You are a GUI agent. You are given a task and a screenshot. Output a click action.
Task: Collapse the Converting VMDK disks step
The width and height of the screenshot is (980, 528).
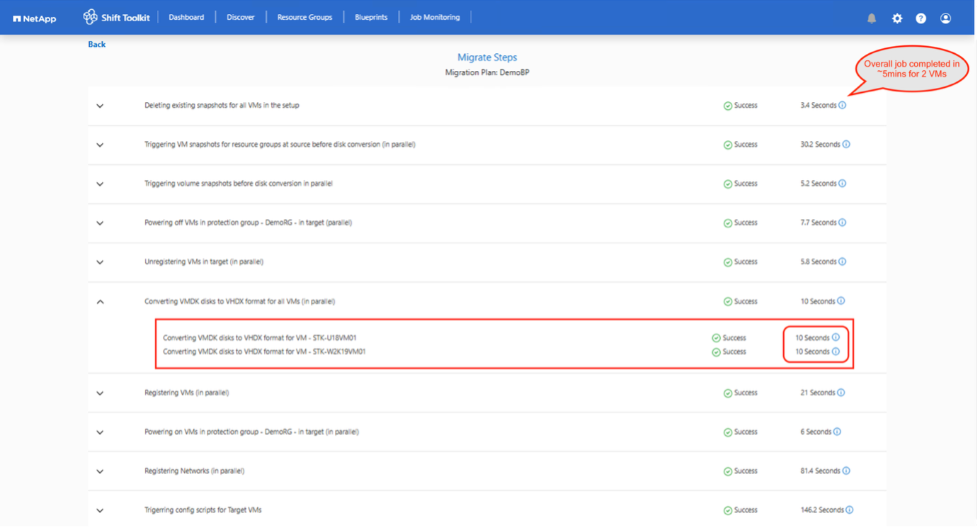pyautogui.click(x=100, y=302)
